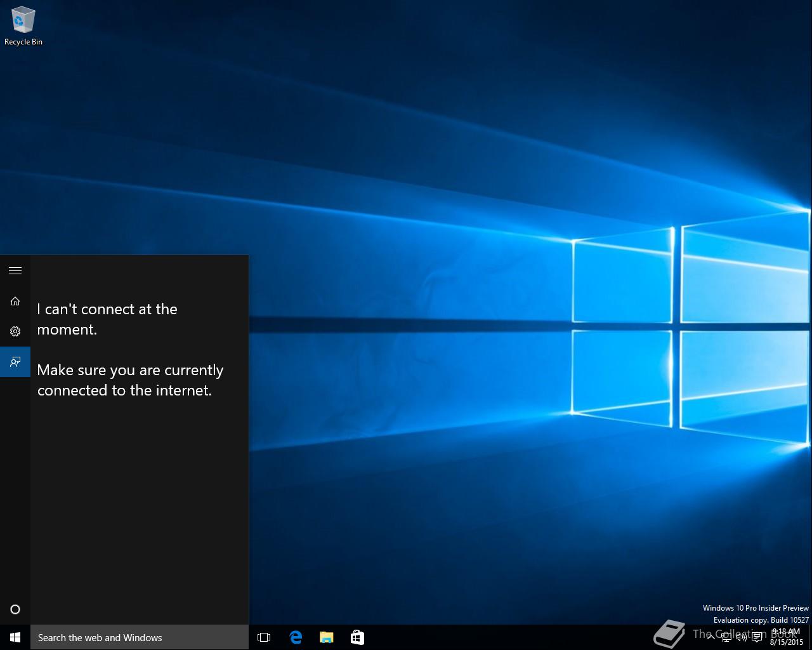Open the Windows Start menu

(x=15, y=637)
